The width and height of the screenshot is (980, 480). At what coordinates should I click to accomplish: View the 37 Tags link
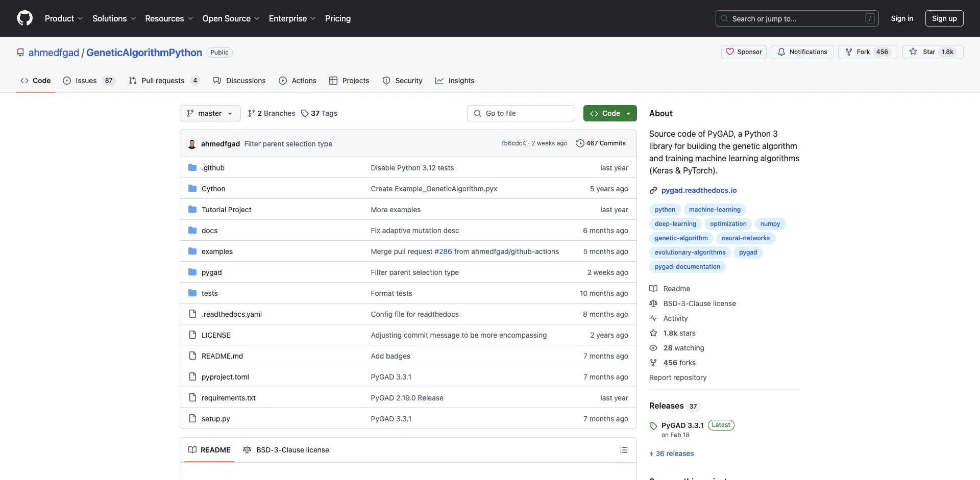click(x=319, y=113)
